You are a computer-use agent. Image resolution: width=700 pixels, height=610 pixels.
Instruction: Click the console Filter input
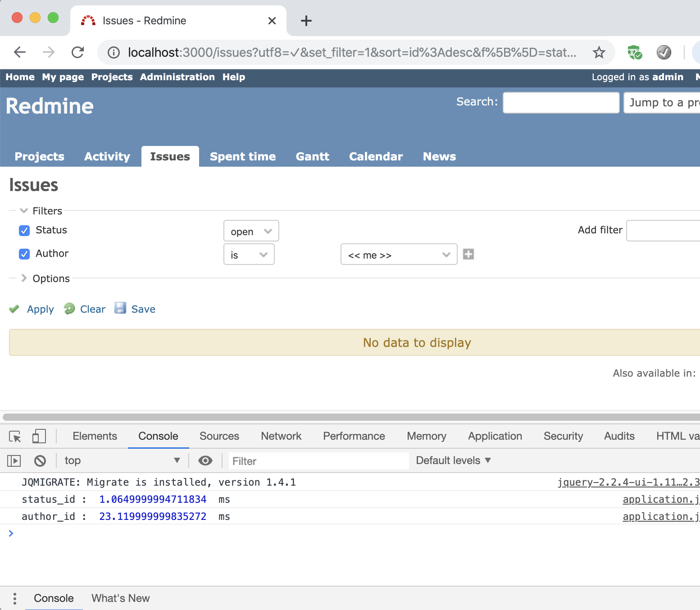click(319, 461)
